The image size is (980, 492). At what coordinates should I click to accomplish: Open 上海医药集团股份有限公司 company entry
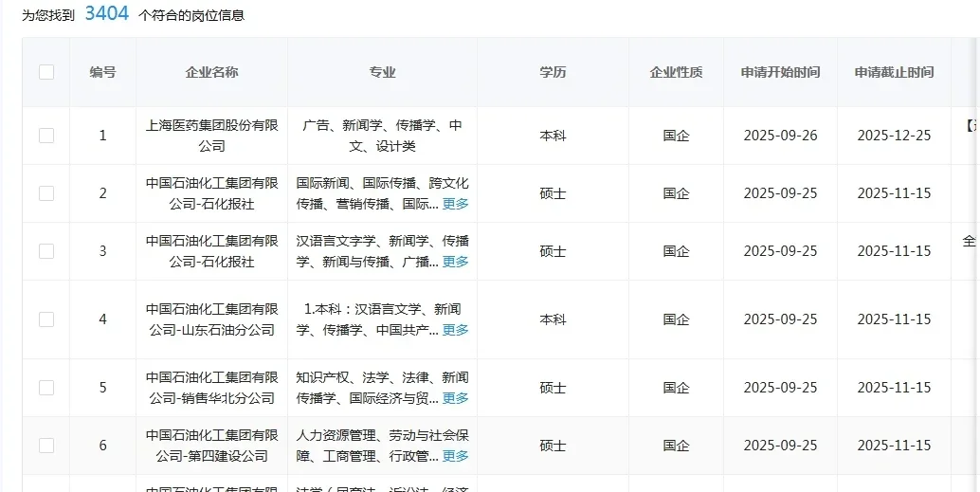click(212, 136)
